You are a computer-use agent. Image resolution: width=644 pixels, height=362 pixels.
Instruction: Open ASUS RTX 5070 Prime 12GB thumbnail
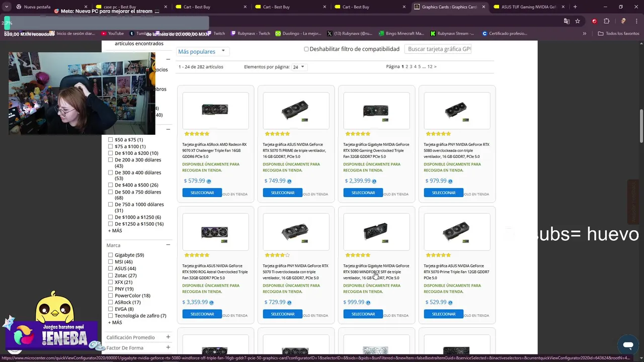click(457, 231)
